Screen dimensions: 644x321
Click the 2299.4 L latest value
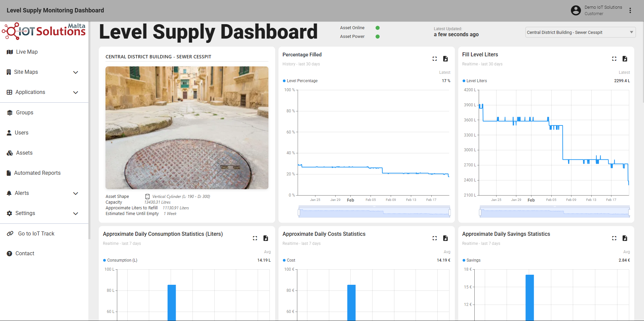click(622, 81)
